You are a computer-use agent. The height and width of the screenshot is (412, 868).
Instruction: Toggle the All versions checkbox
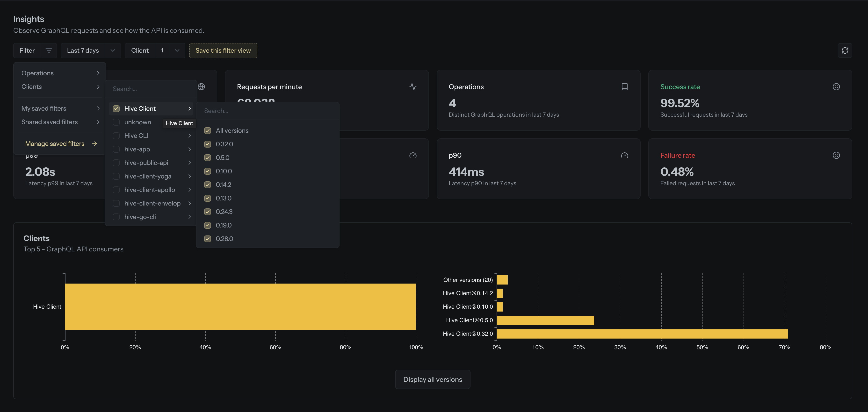pos(207,130)
